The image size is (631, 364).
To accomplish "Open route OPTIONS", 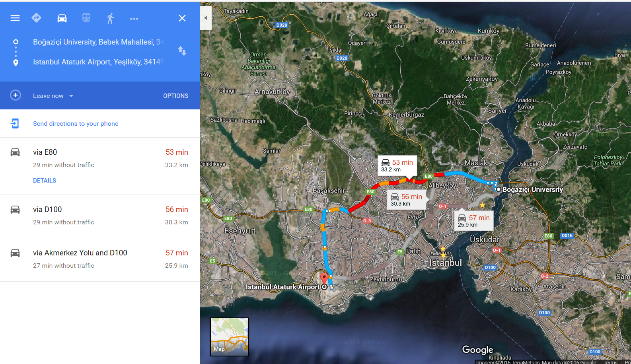I will click(x=176, y=96).
